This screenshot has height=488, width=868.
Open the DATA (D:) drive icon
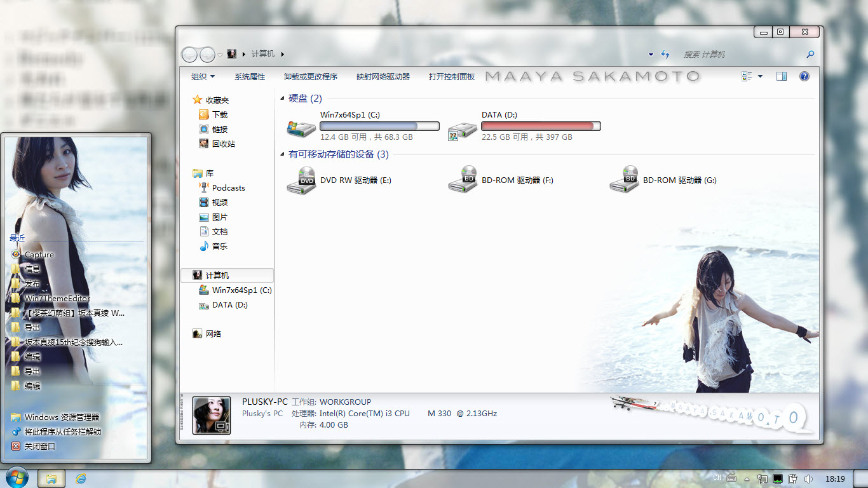[462, 130]
